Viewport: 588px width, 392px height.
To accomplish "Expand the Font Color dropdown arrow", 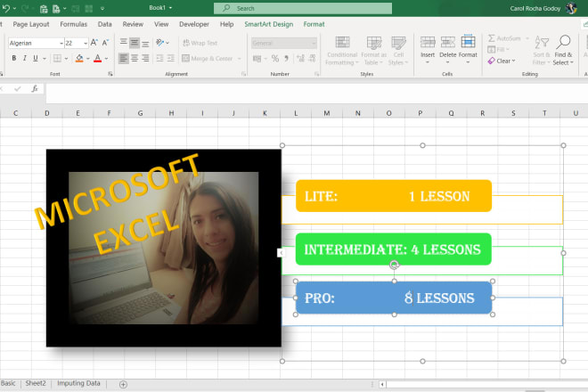I will pos(107,59).
